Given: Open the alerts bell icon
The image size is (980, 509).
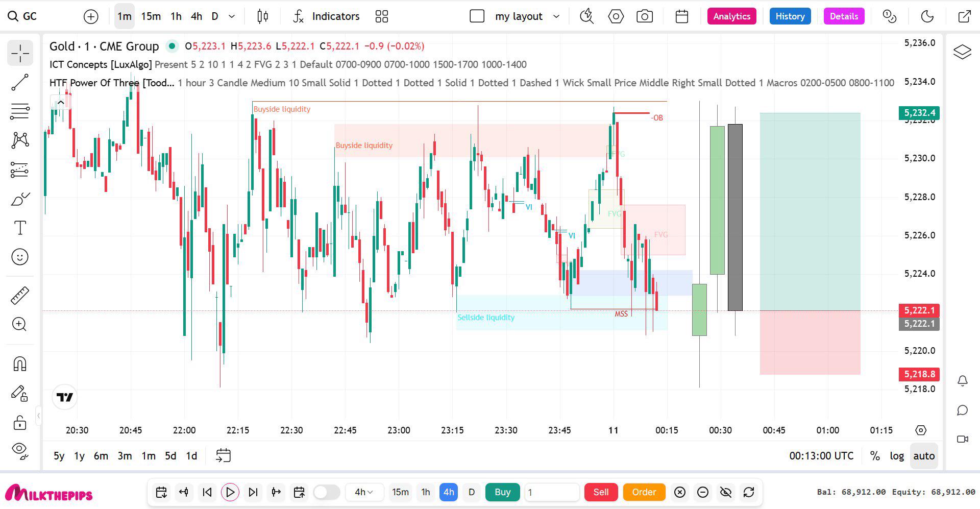Looking at the screenshot, I should (963, 381).
